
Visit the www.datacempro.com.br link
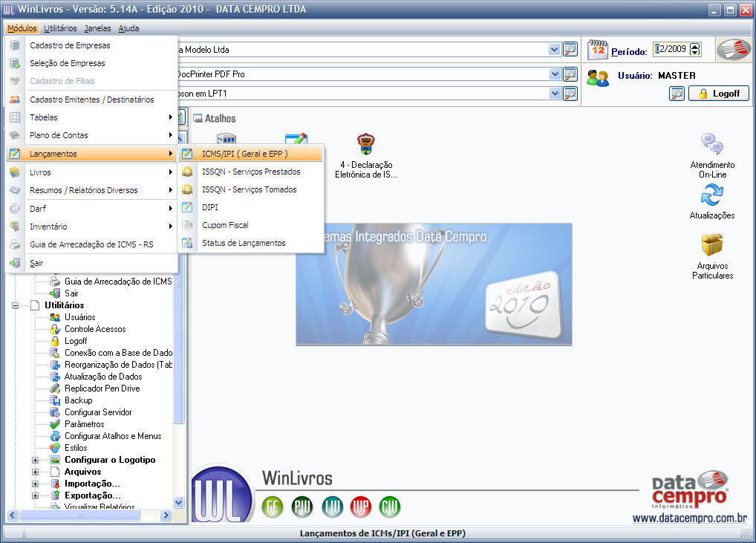click(x=689, y=518)
